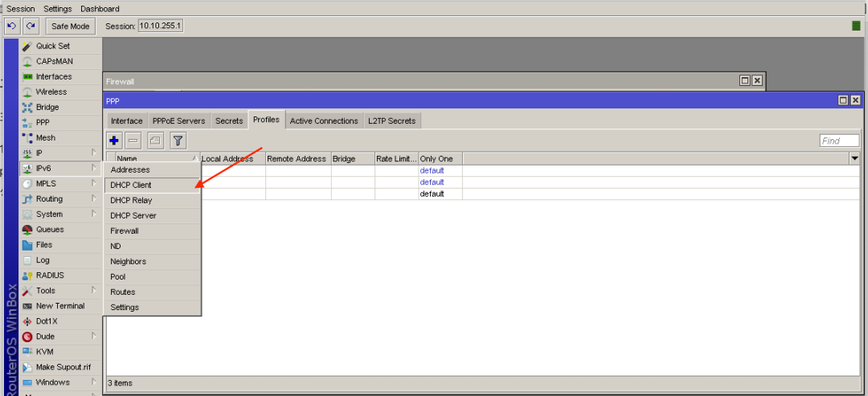Click the Interfaces icon in sidebar
Viewport: 868px width, 396px height.
coord(27,76)
